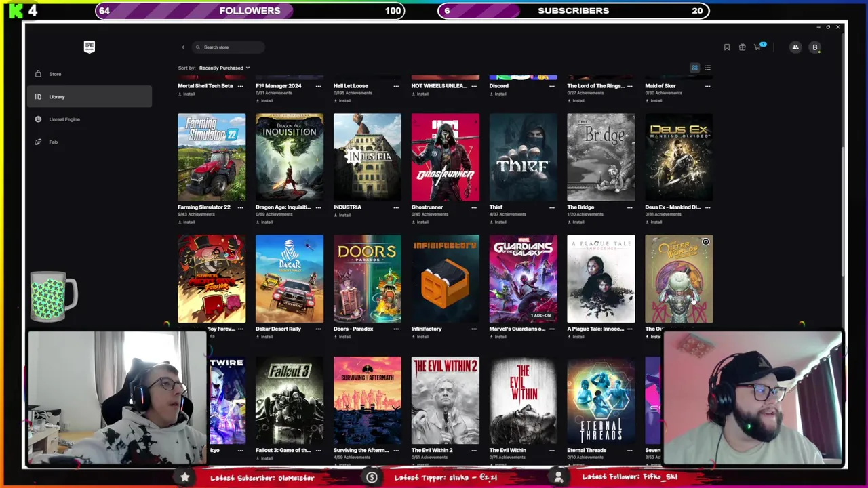Open three-dot menu for Ghostrunner
The height and width of the screenshot is (488, 868).
click(x=474, y=207)
